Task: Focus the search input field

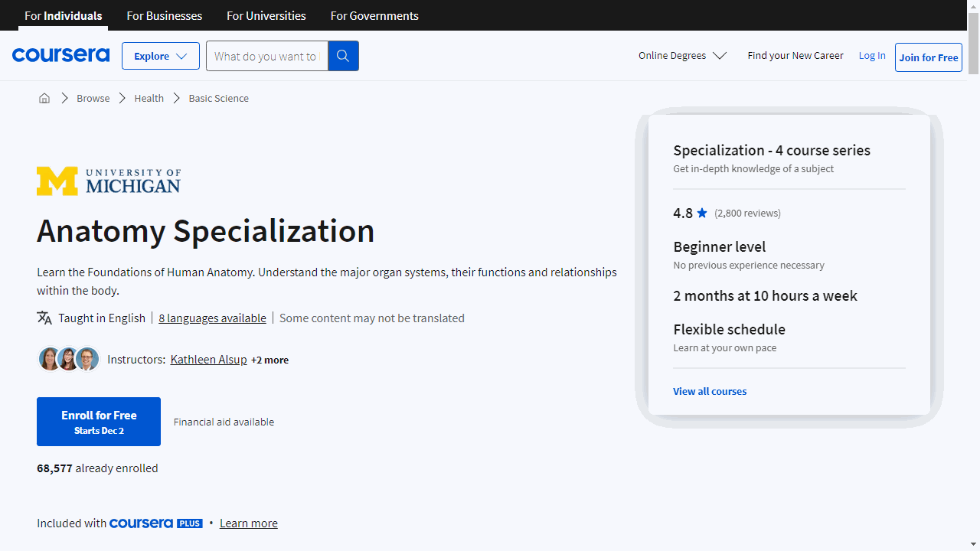Action: coord(267,56)
